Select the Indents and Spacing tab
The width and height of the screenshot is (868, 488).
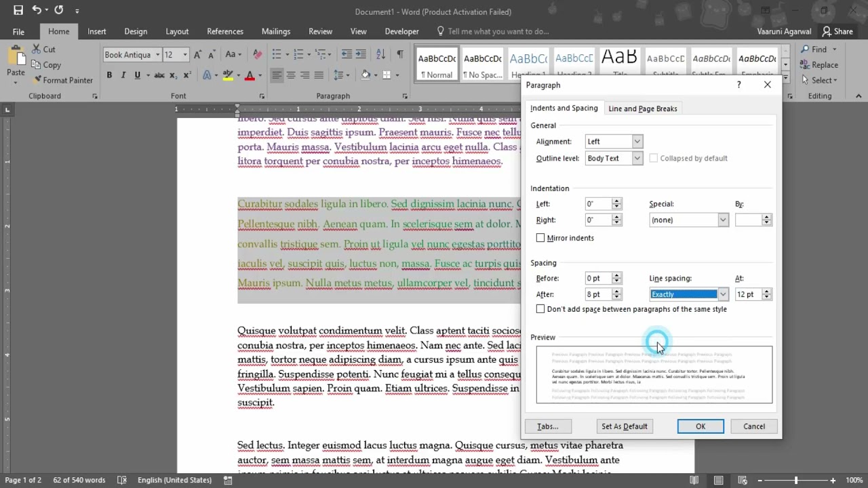click(564, 108)
